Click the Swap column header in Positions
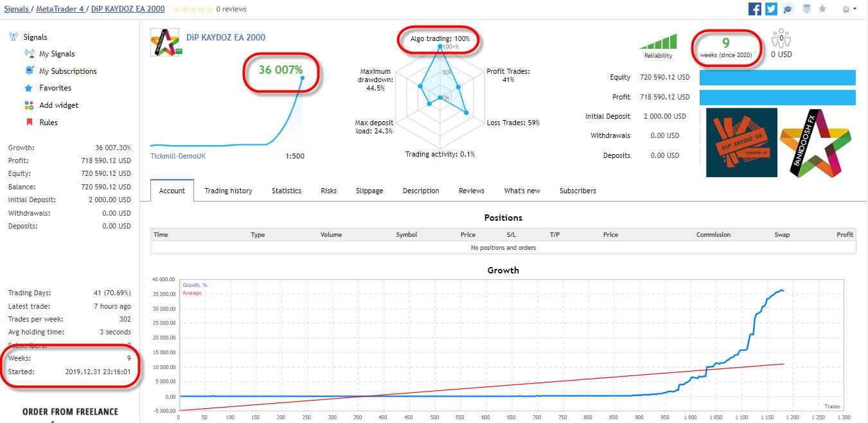Viewport: 868px width, 423px height. [x=782, y=235]
